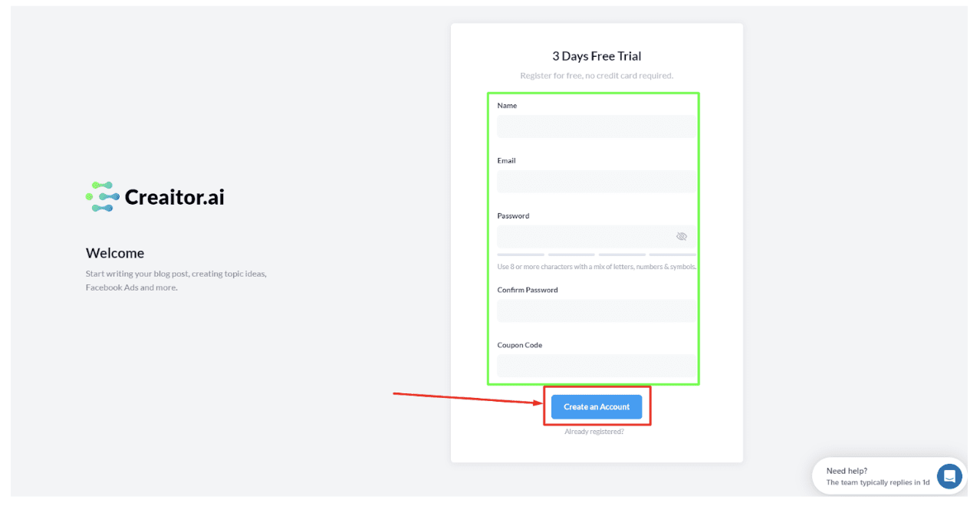Toggle password visibility eye icon
The width and height of the screenshot is (980, 506).
point(681,236)
